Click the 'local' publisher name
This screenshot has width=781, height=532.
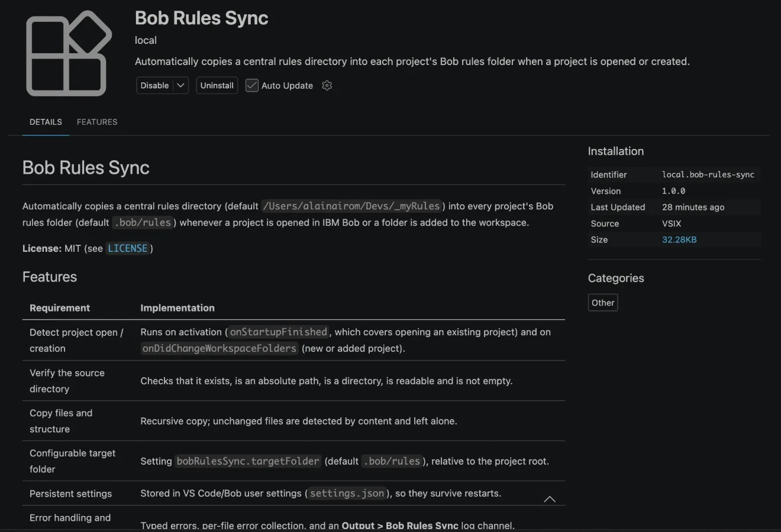(x=146, y=40)
